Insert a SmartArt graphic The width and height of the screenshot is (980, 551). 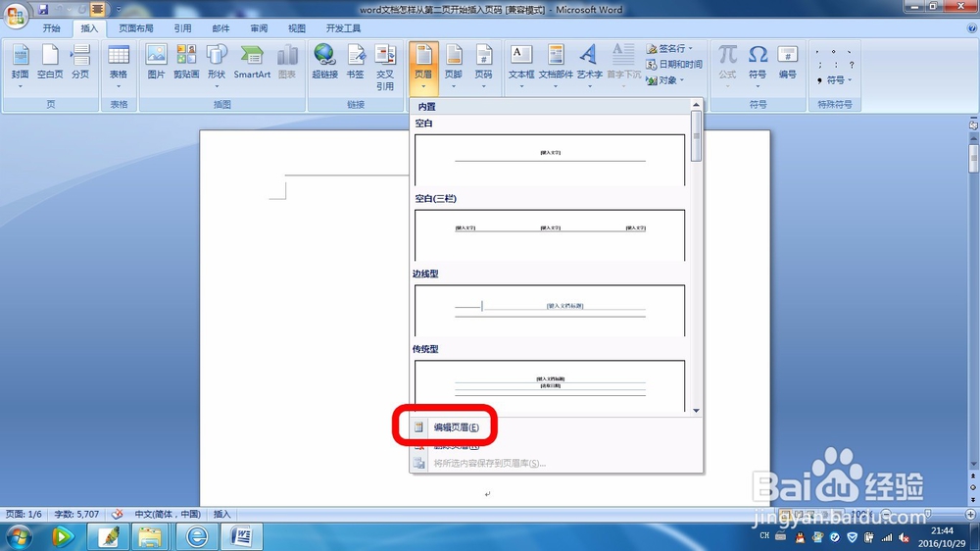pos(252,63)
